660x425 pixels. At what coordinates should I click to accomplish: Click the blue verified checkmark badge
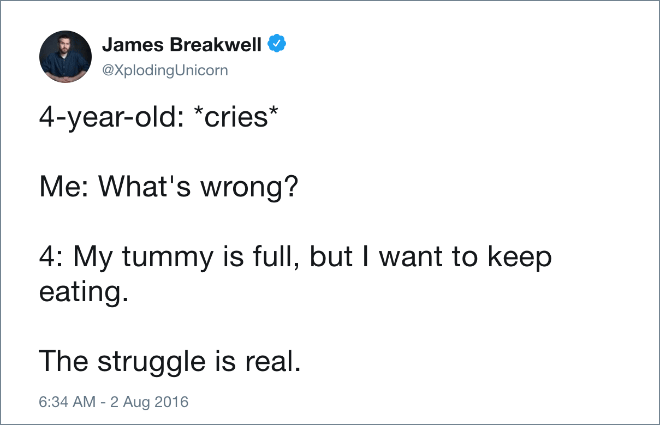pyautogui.click(x=277, y=43)
